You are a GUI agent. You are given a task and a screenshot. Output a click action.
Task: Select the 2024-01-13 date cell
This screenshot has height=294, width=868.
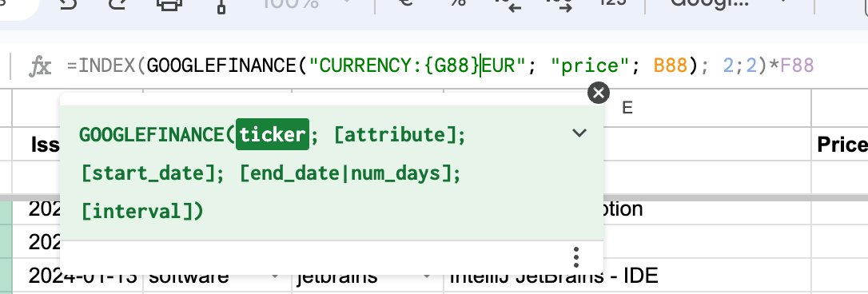click(x=77, y=275)
